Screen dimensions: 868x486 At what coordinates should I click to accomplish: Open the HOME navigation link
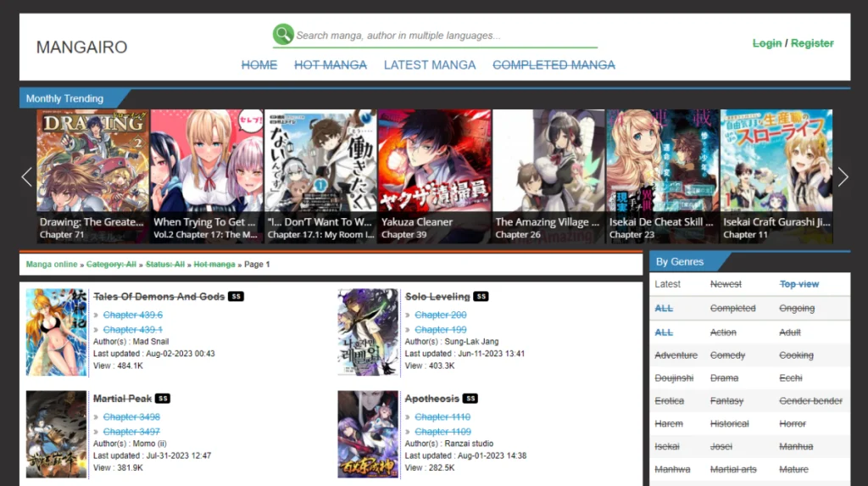click(x=259, y=64)
